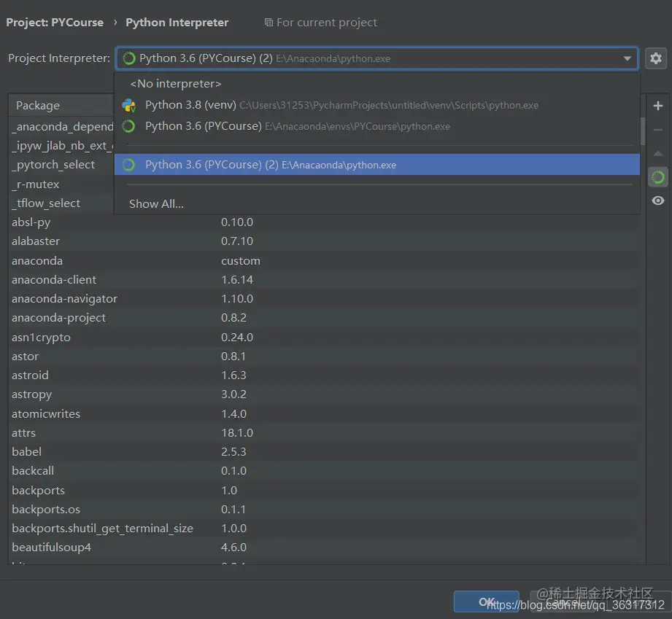The height and width of the screenshot is (619, 672).
Task: Select the babel package row
Action: coord(325,451)
